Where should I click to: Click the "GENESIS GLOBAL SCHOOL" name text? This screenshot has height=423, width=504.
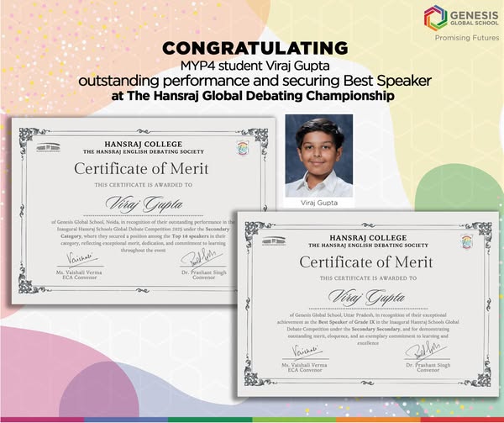click(474, 17)
